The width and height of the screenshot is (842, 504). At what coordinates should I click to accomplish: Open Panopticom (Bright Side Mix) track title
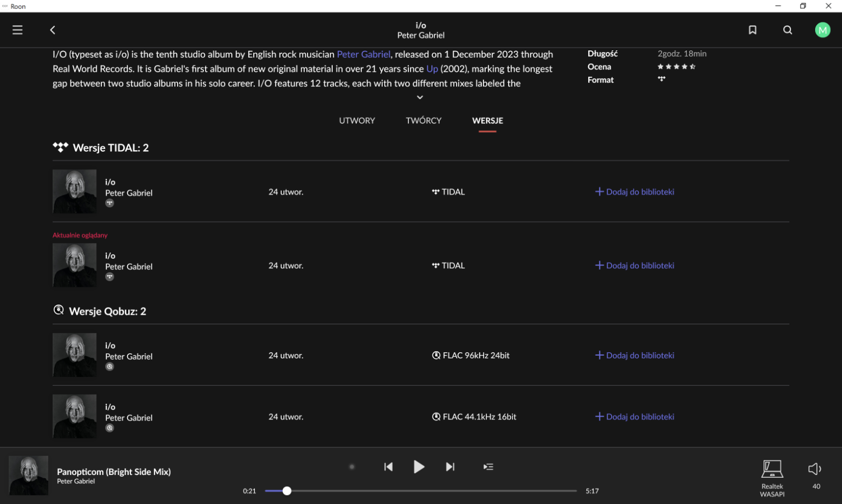114,472
